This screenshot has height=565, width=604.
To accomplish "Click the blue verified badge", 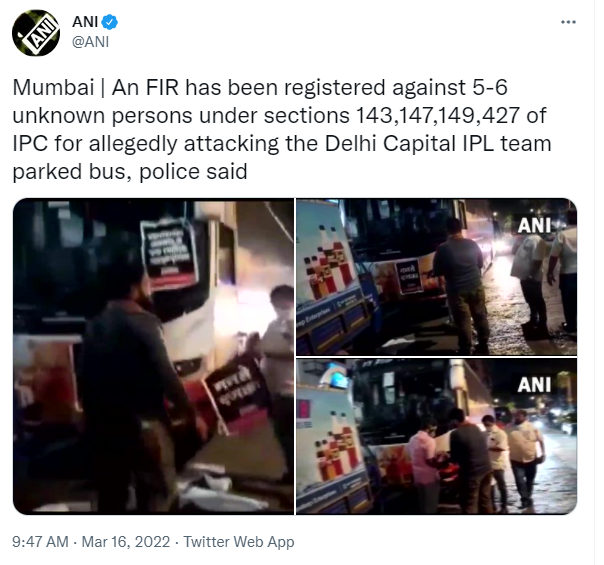I will tap(110, 22).
